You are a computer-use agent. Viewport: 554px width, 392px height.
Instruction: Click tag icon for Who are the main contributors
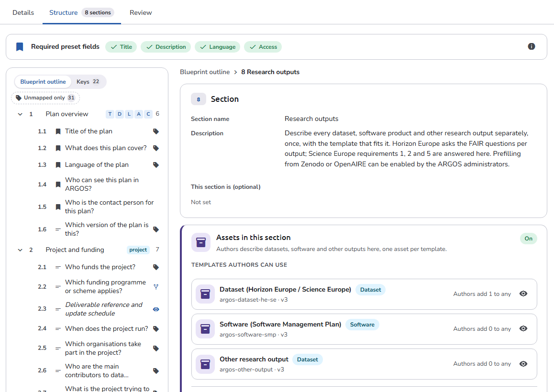tap(156, 371)
